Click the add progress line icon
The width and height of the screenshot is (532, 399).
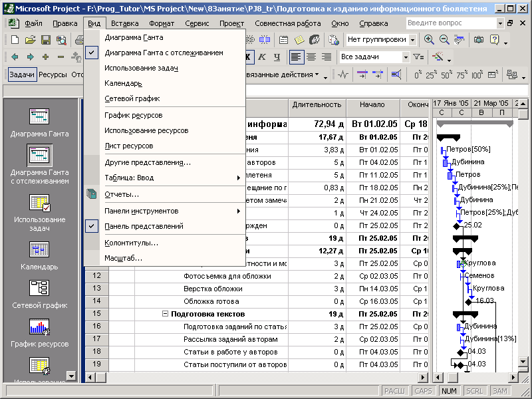(x=396, y=74)
